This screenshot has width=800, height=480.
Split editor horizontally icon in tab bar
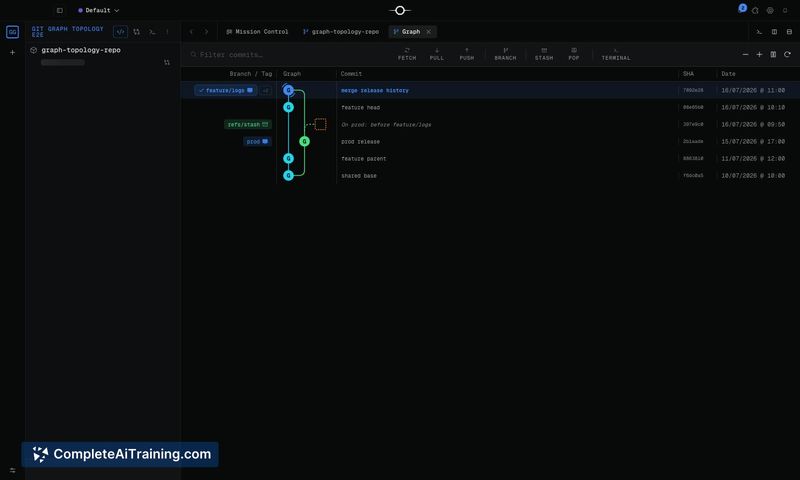[789, 32]
